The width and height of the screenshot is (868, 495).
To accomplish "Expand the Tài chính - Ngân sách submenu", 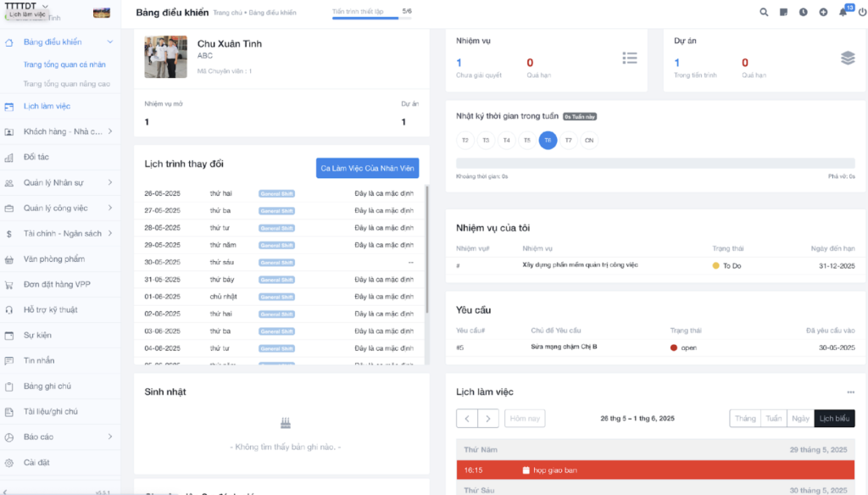I will coord(110,233).
